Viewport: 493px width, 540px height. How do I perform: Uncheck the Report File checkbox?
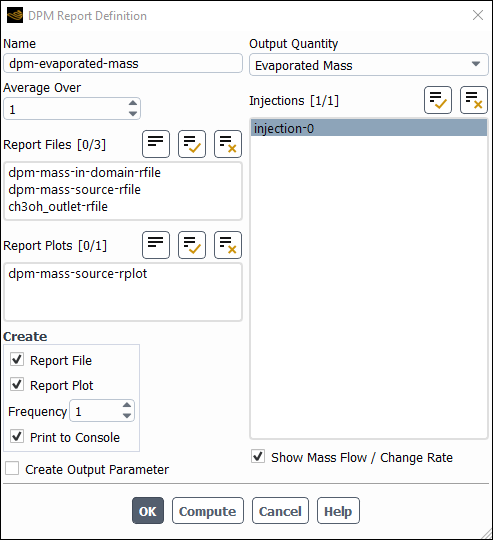coord(17,360)
